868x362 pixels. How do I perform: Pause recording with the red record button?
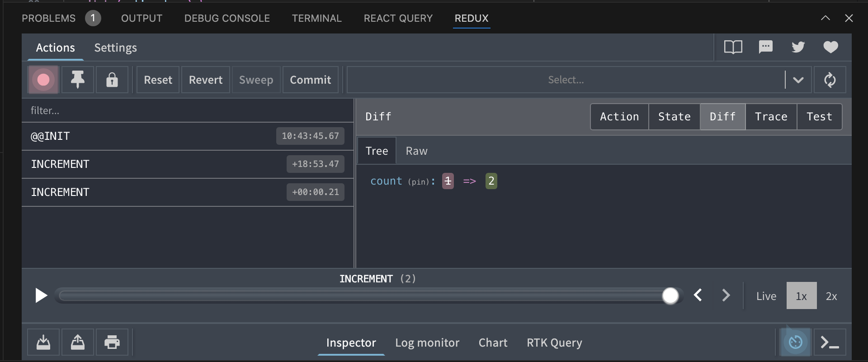[43, 80]
